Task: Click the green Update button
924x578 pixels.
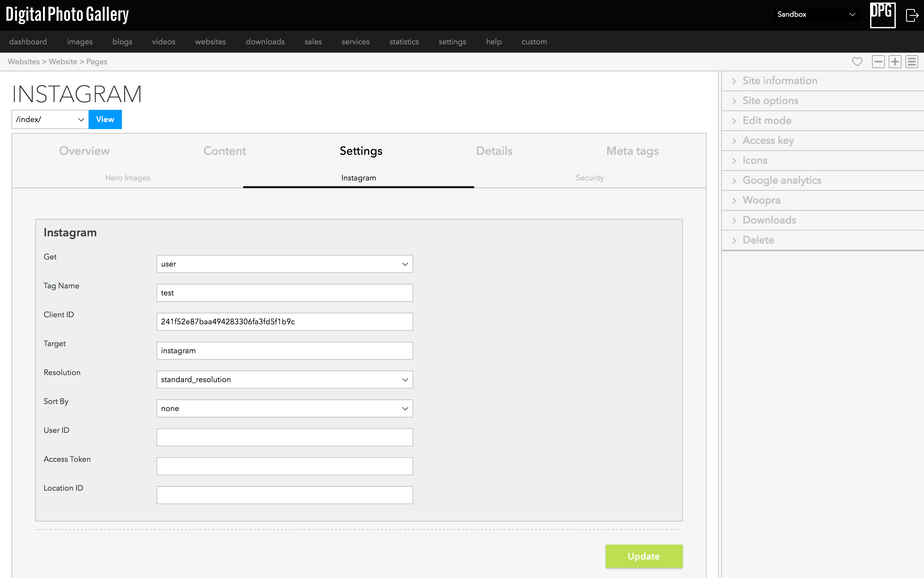Action: [x=644, y=556]
